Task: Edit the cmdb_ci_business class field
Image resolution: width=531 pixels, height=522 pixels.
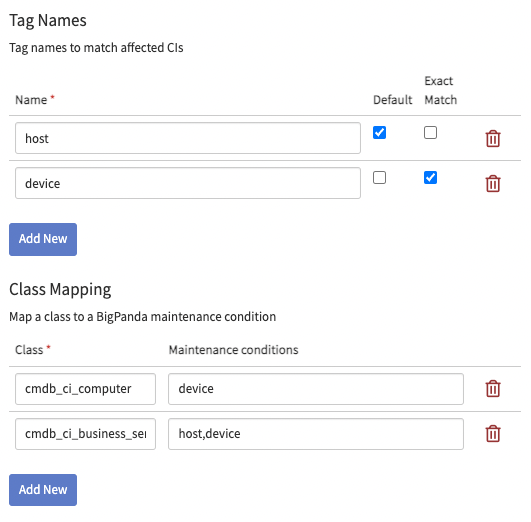Action: (x=85, y=434)
